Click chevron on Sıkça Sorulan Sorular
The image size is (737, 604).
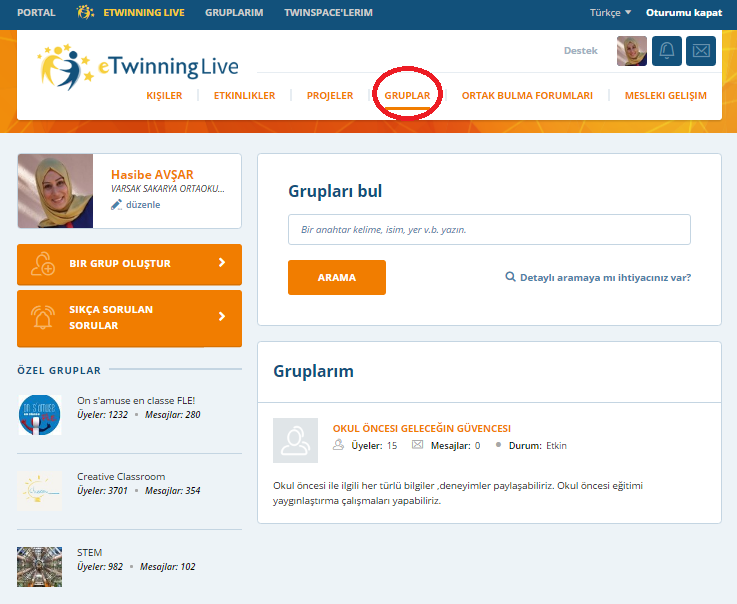tap(222, 316)
